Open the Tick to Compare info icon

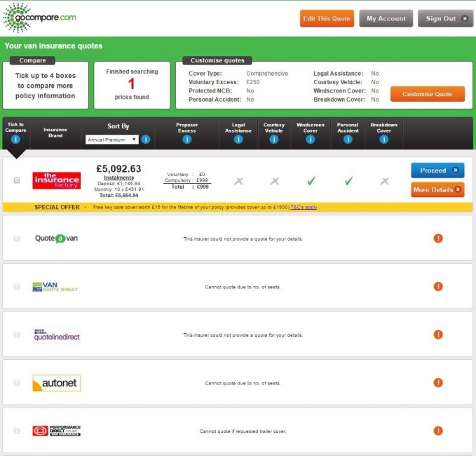(x=15, y=140)
